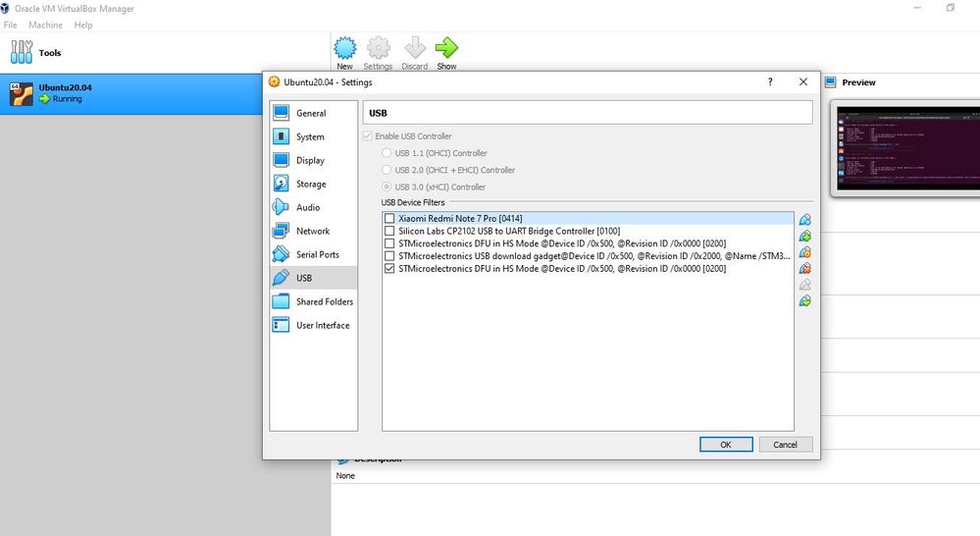The width and height of the screenshot is (980, 536).
Task: Toggle the Enable USB Controller checkbox
Action: (x=368, y=135)
